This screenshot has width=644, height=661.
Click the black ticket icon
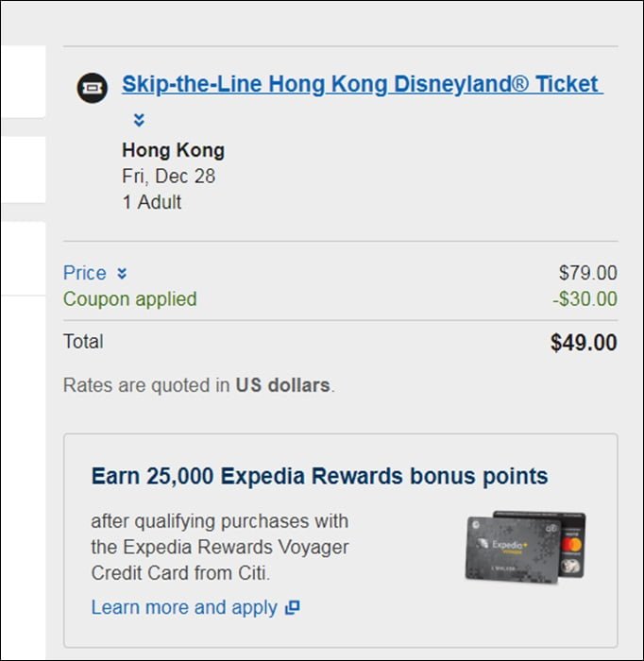[x=92, y=88]
